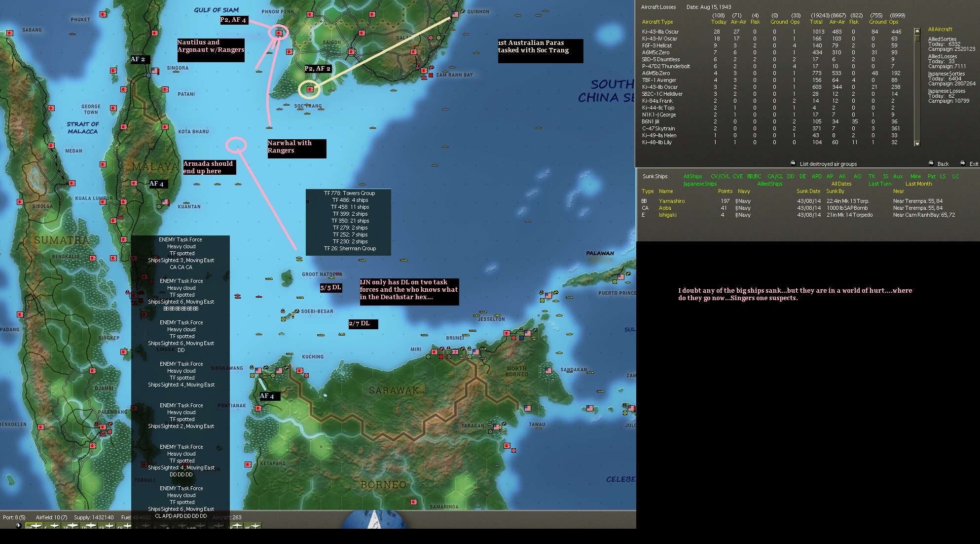Screen dimensions: 980x544
Task: Click the Japanese base flag at Samarinda
Action: (x=414, y=502)
